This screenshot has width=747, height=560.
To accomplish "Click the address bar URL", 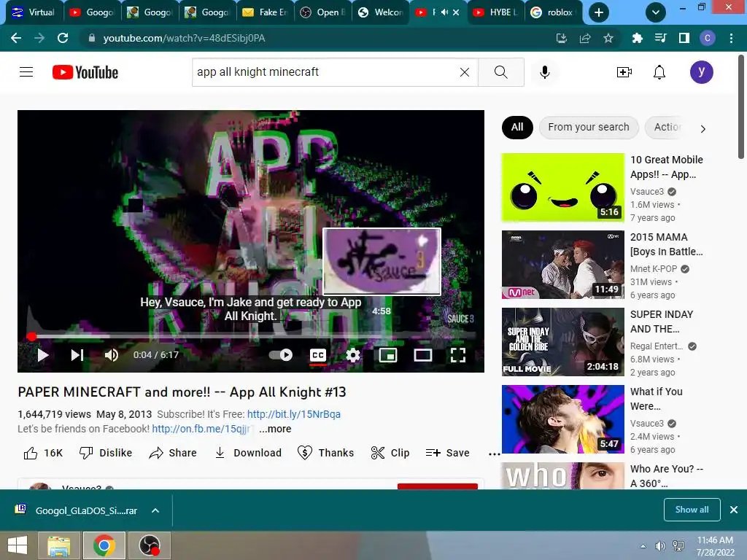I will [x=184, y=38].
